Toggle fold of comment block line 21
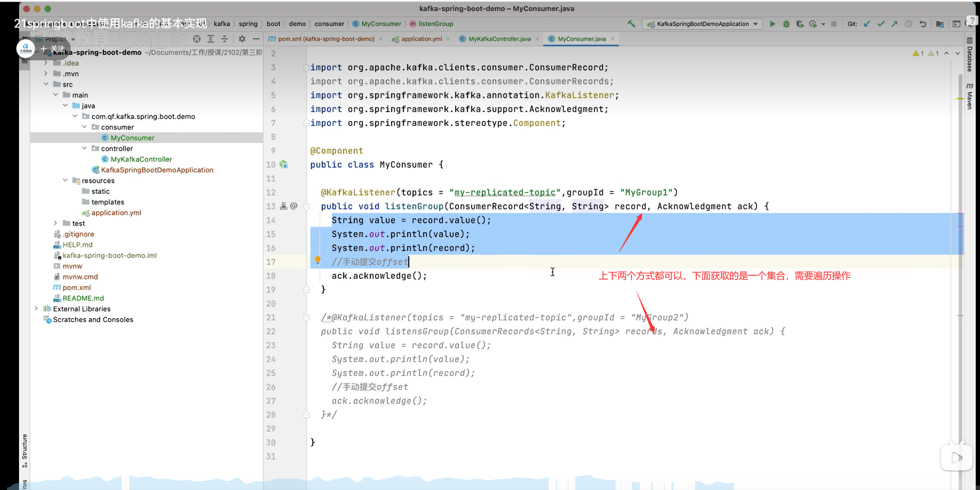 pos(306,318)
